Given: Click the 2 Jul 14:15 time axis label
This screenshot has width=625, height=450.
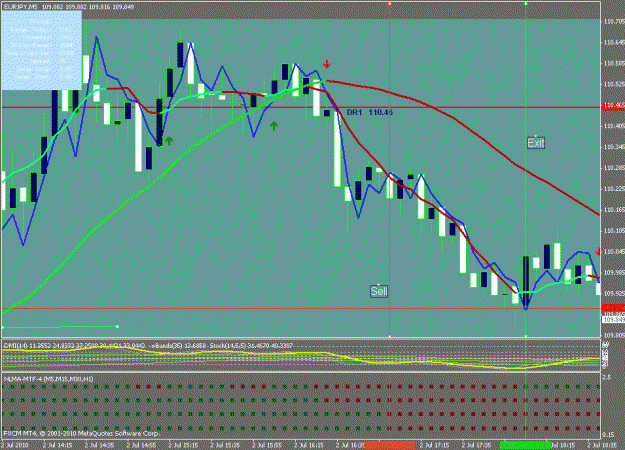Looking at the screenshot, I should click(x=57, y=445).
